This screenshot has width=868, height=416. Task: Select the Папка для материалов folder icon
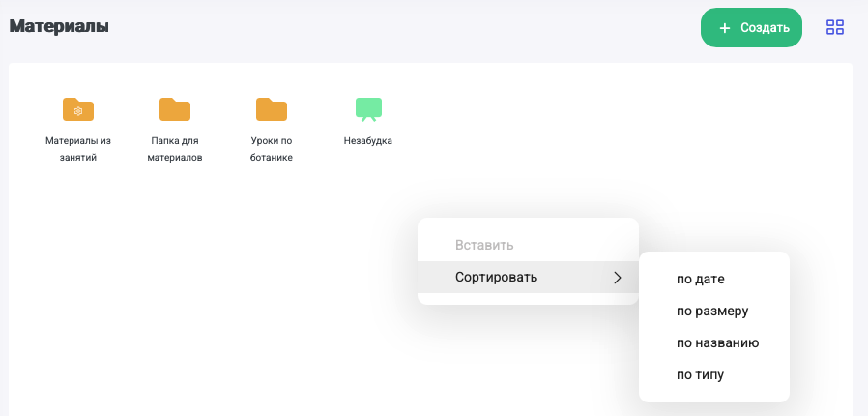pos(175,109)
